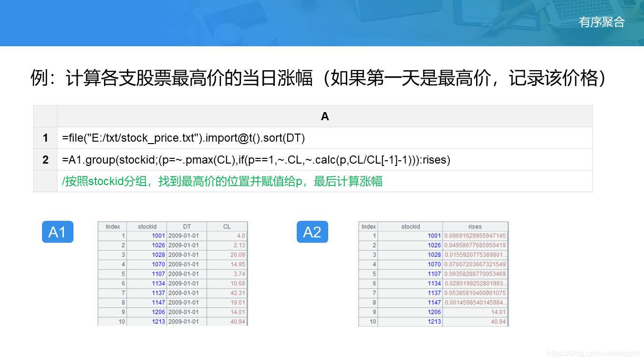Select the slide title starting with 例：计算各支股票
This screenshot has width=644, height=362.
(318, 78)
